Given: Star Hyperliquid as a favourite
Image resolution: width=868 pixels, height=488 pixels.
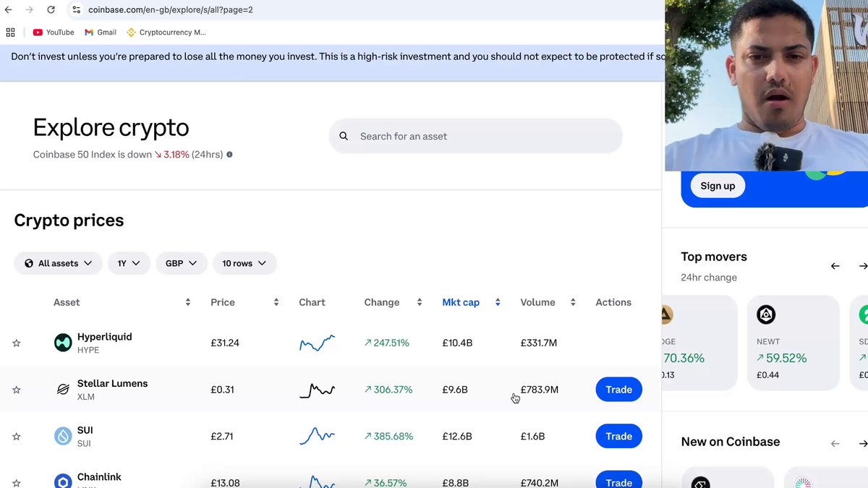Looking at the screenshot, I should (17, 343).
